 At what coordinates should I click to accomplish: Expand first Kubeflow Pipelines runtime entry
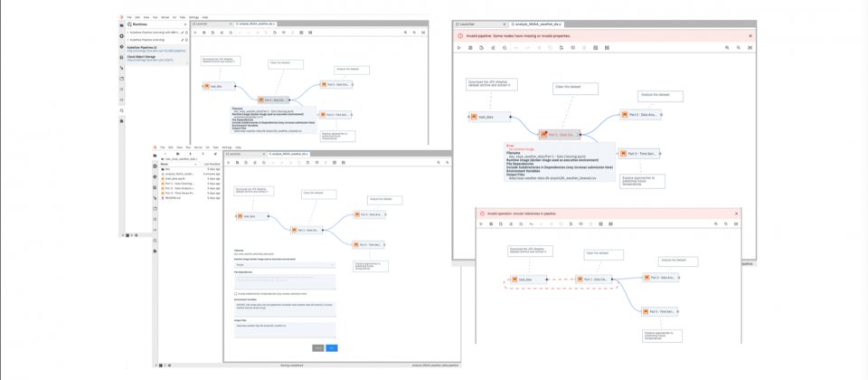(x=127, y=33)
